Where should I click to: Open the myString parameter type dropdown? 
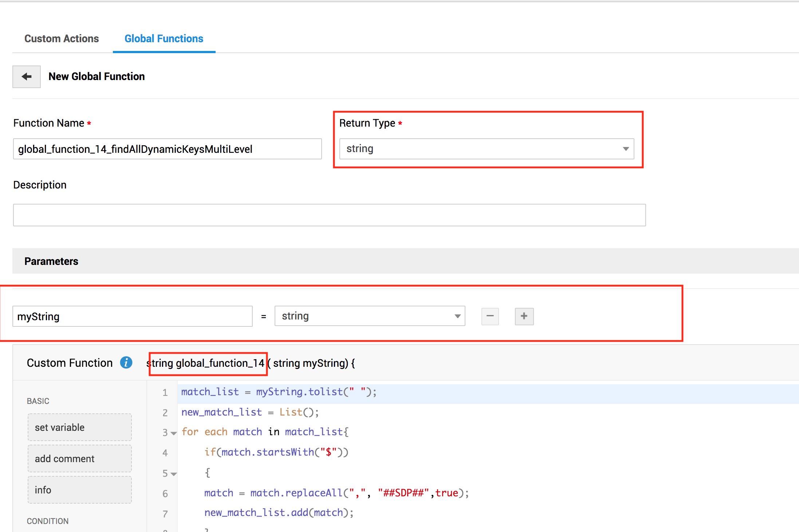pyautogui.click(x=369, y=316)
